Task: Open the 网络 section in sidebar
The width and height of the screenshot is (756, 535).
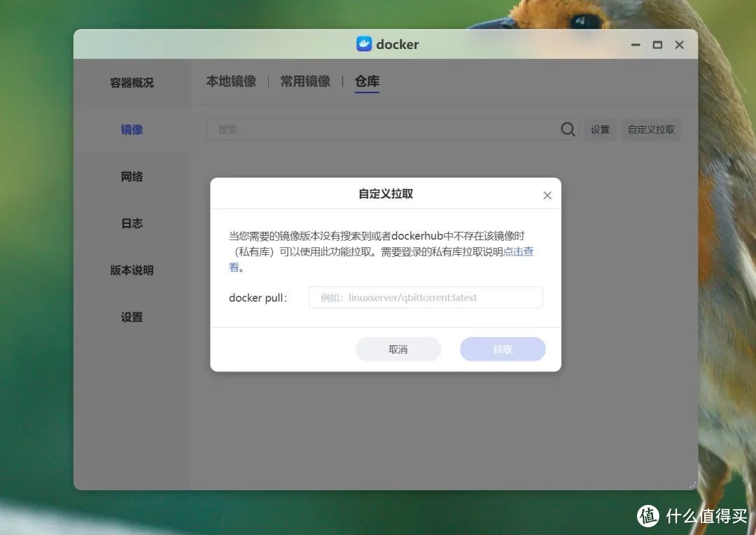Action: (x=131, y=176)
